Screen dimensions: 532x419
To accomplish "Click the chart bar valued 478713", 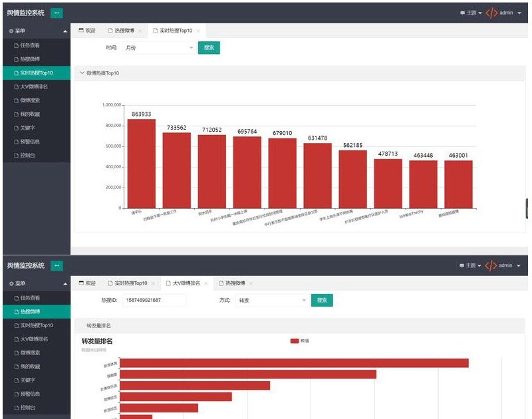I will (388, 184).
